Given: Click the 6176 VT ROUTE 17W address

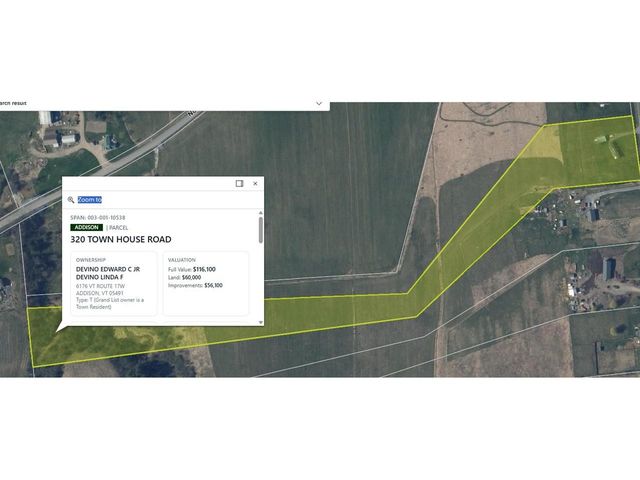Looking at the screenshot, I should click(100, 286).
